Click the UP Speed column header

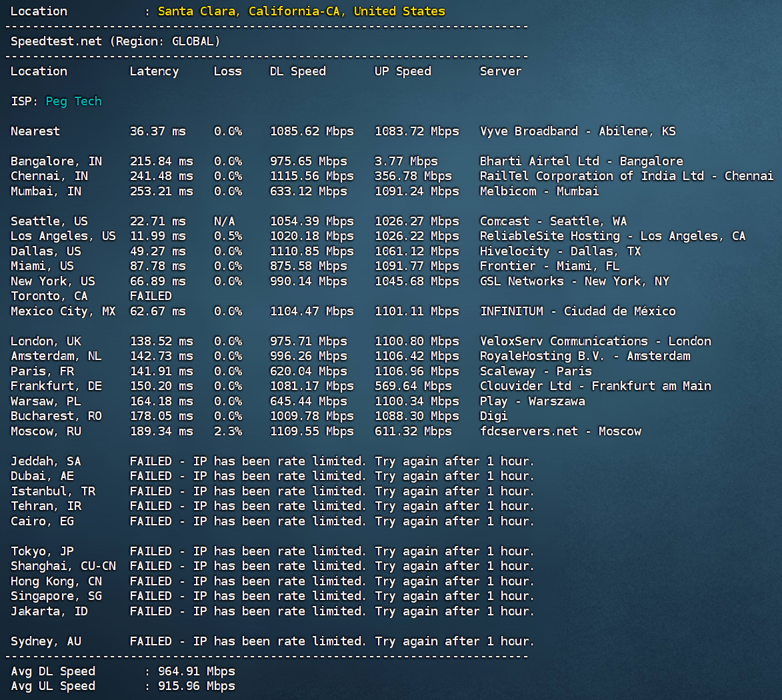pos(403,72)
